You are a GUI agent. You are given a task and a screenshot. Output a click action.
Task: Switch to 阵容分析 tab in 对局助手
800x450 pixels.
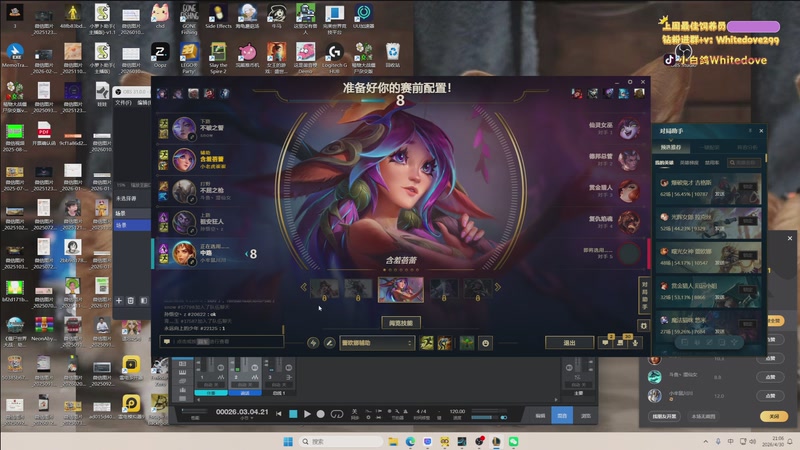[x=747, y=147]
